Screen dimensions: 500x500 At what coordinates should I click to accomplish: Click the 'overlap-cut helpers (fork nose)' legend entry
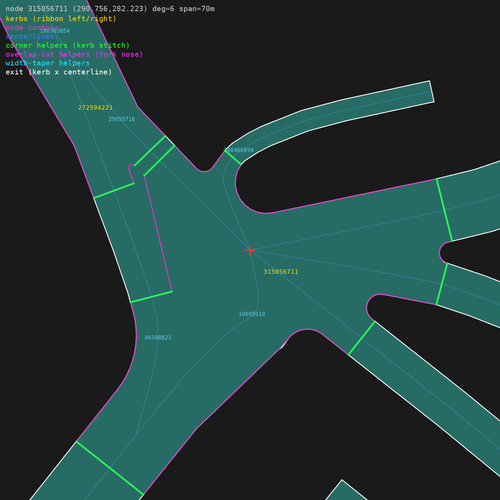click(x=74, y=54)
